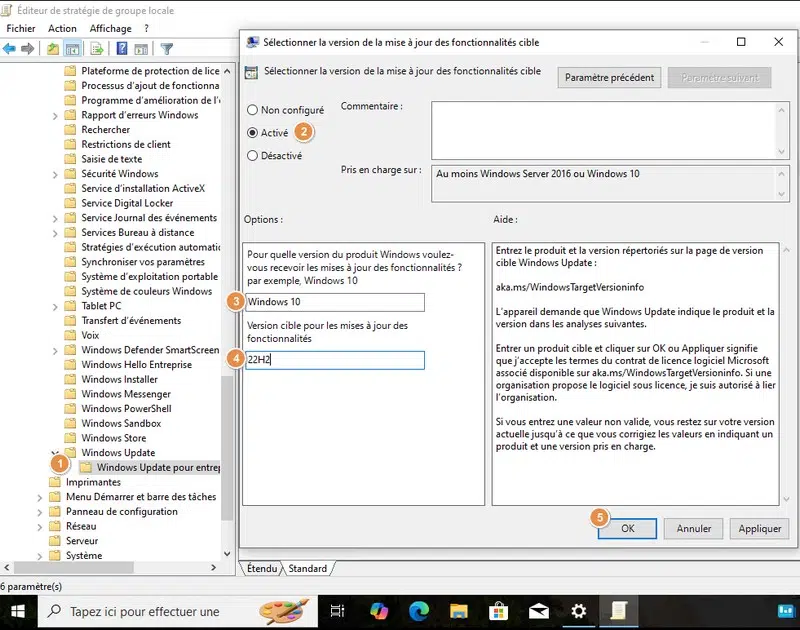Viewport: 800px width, 630px height.
Task: Click the tree panel vertical scrollbar
Action: coord(227,300)
